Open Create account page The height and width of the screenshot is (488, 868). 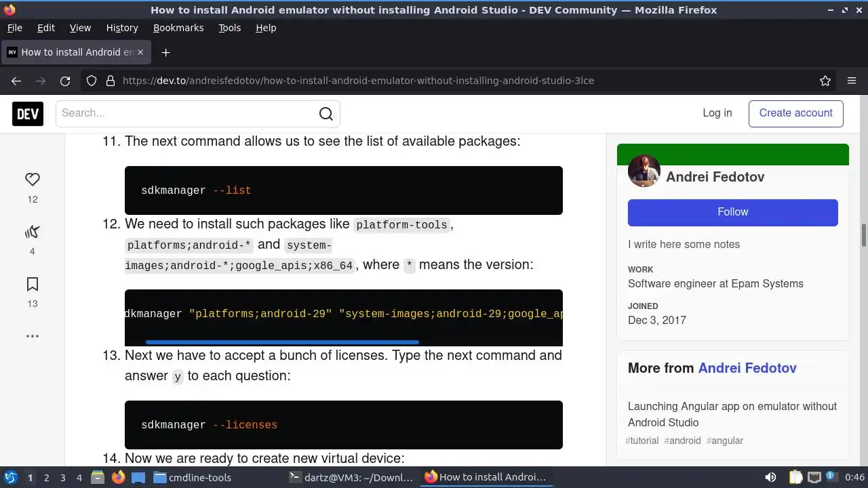(796, 113)
